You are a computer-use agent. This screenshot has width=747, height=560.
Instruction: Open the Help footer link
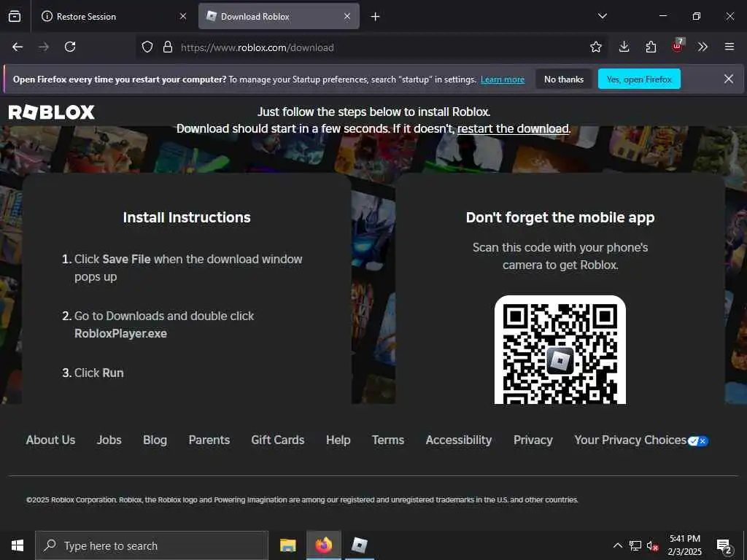coord(338,440)
